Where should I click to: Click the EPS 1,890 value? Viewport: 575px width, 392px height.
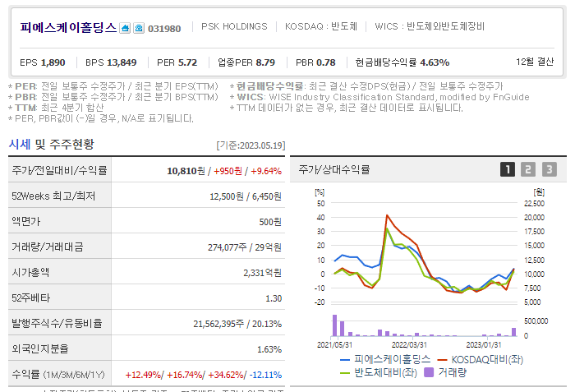(43, 62)
